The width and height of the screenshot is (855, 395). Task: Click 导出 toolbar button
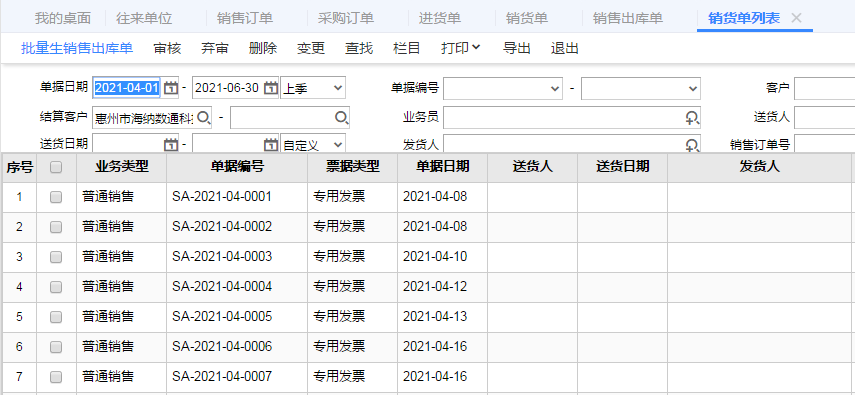(x=517, y=48)
